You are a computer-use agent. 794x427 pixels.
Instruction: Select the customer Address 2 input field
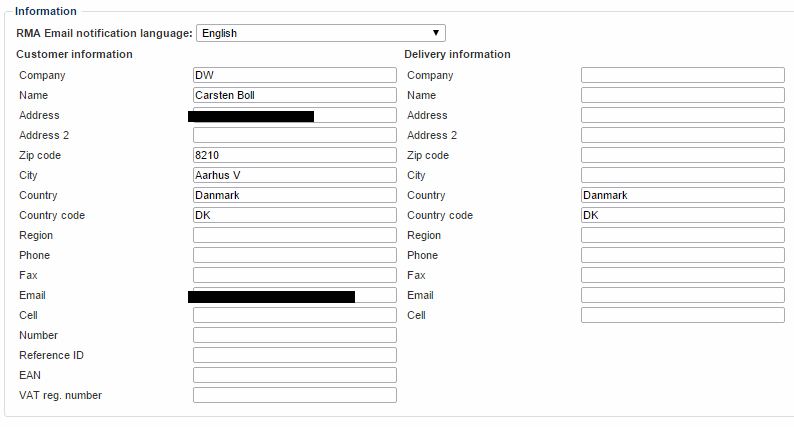pos(294,135)
